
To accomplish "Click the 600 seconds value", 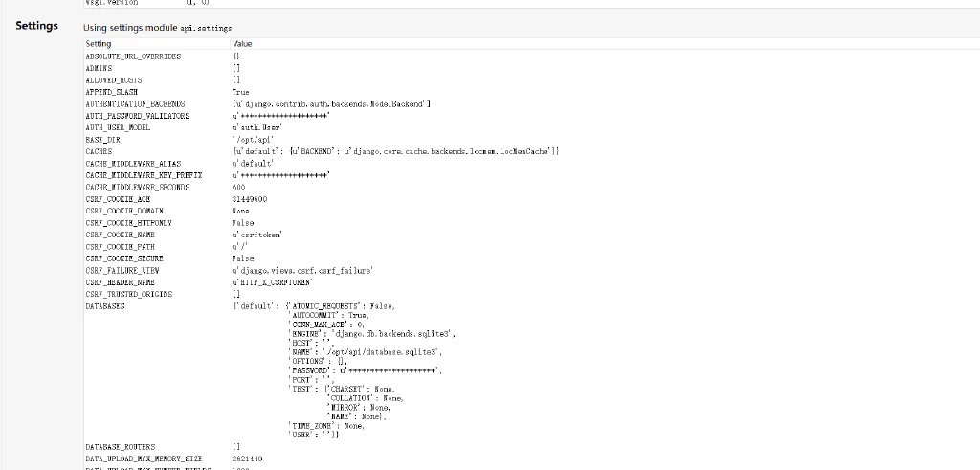I will tap(238, 188).
